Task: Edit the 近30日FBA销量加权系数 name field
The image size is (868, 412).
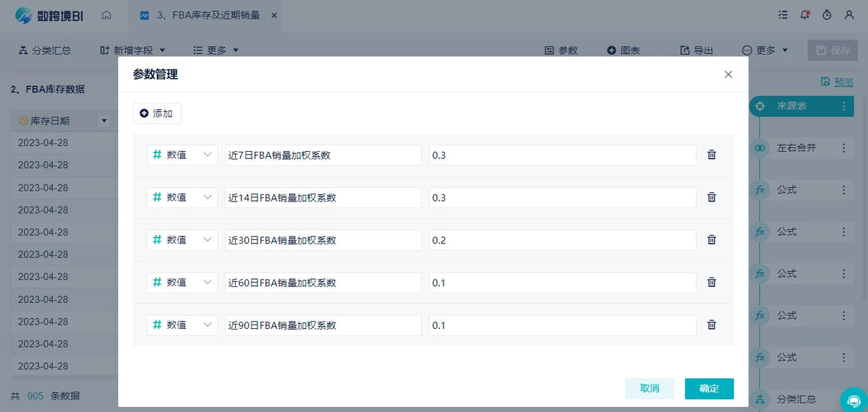Action: pos(323,240)
